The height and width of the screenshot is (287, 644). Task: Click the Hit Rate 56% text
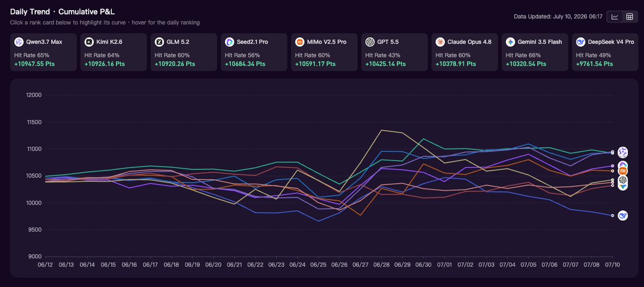click(x=242, y=55)
